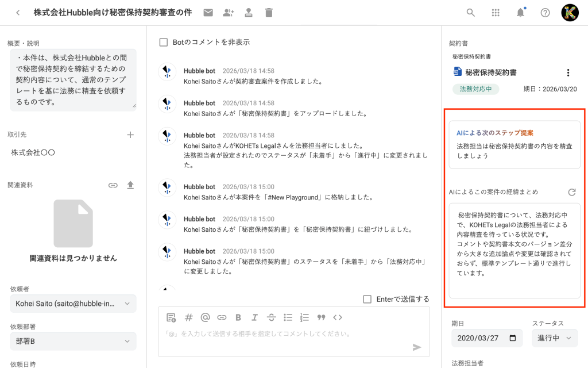
Task: Open the 依頼部署 部署B dropdown
Action: pos(73,342)
